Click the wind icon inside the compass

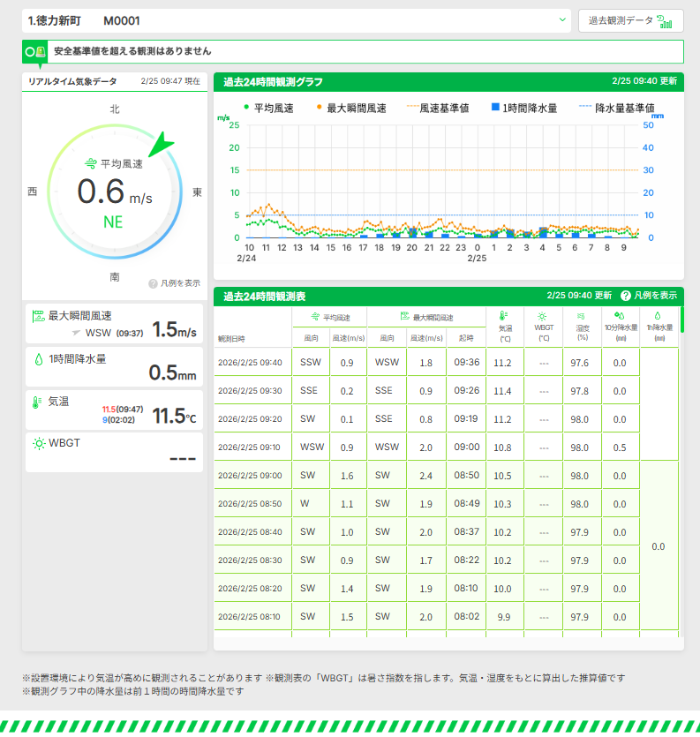click(90, 164)
